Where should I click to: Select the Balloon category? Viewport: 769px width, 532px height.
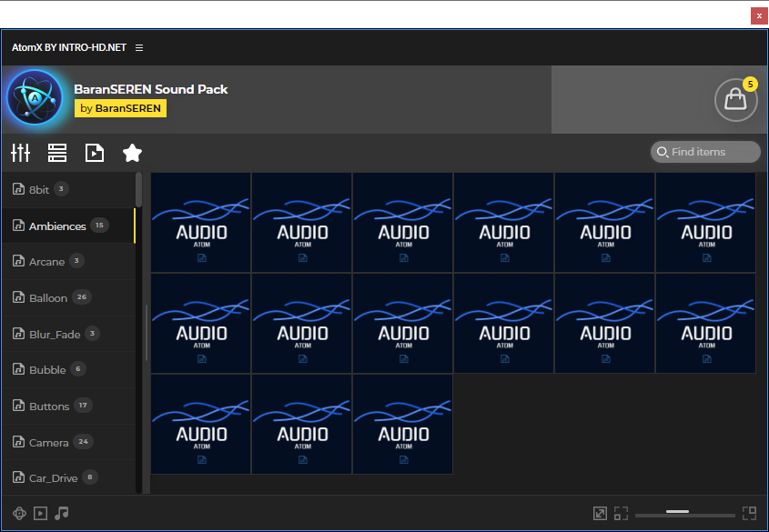click(x=68, y=298)
